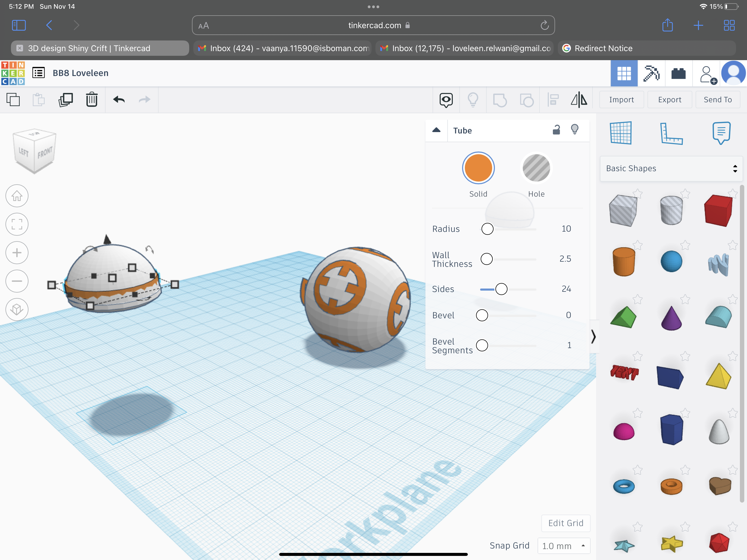The width and height of the screenshot is (747, 560).
Task: Click the Bevel Segments slider handle
Action: pyautogui.click(x=482, y=346)
